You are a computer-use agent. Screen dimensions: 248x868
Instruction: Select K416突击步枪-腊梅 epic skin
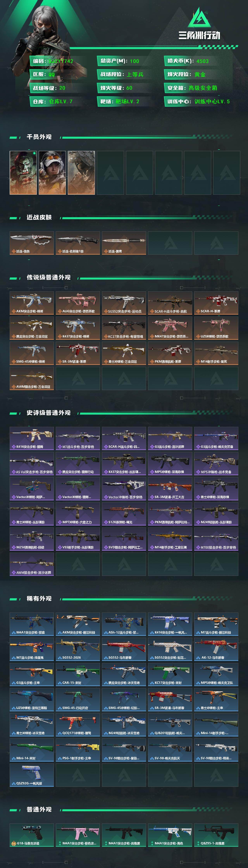pyautogui.click(x=32, y=438)
